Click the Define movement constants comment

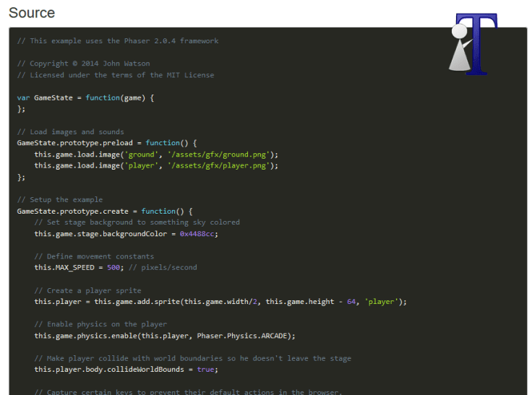(94, 256)
